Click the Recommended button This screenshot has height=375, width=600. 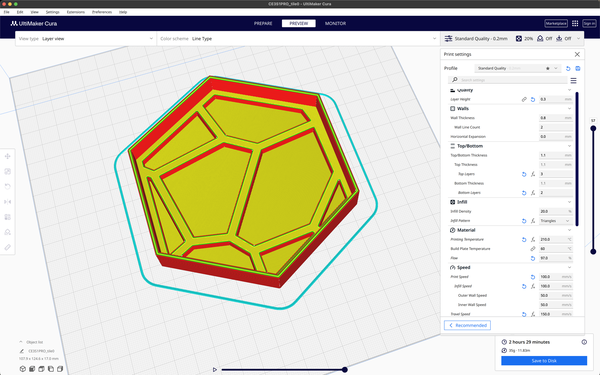tap(467, 325)
